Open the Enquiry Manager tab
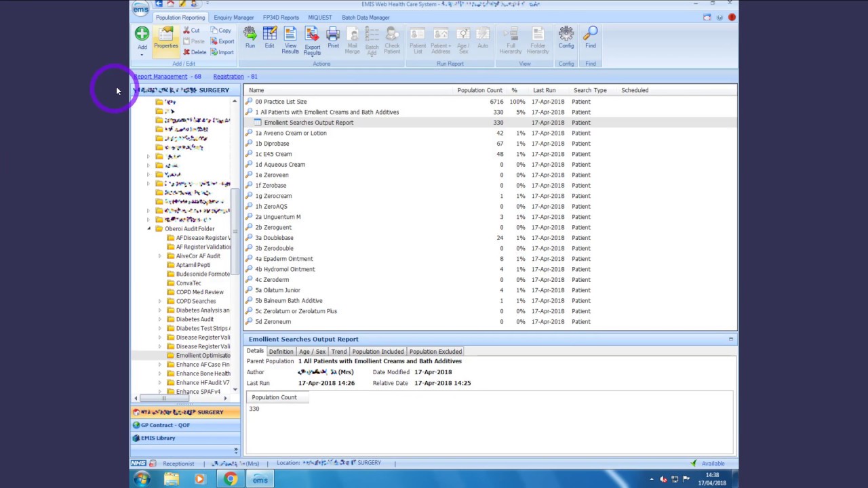The image size is (868, 488). coord(234,18)
